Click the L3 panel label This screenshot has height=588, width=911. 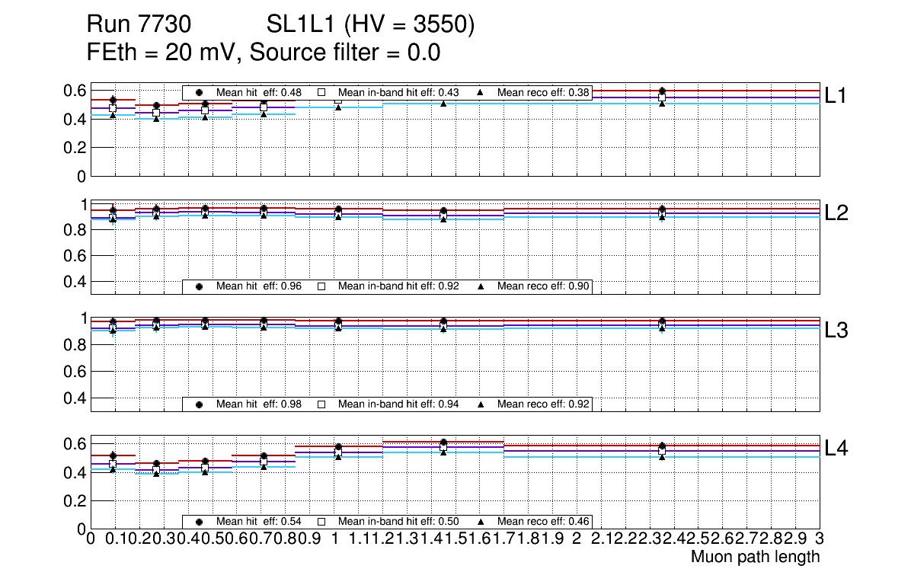tap(836, 331)
